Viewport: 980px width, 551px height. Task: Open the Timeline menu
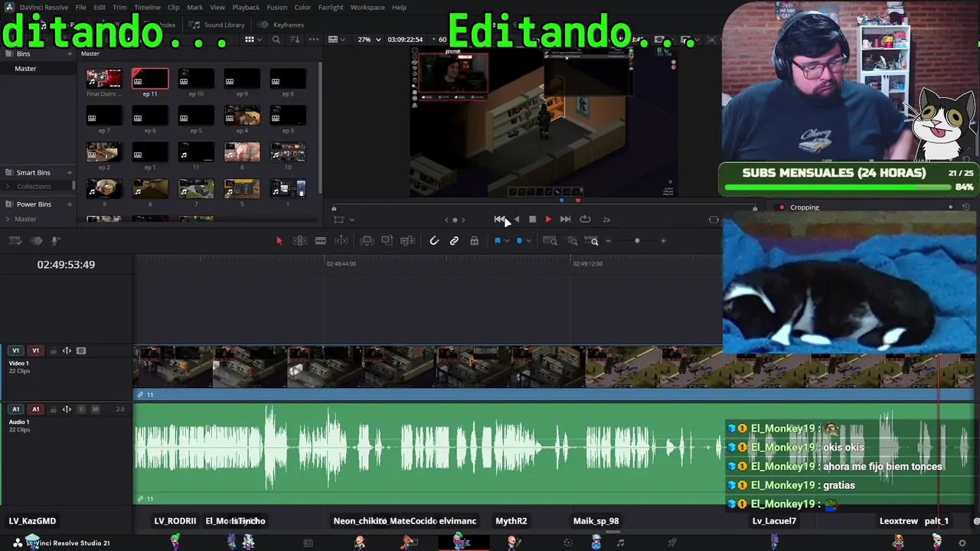click(147, 8)
